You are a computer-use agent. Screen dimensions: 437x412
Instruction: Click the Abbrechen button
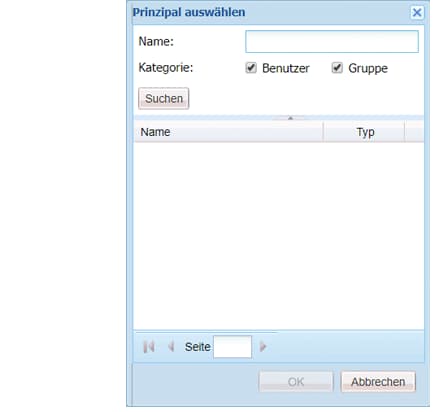click(x=378, y=382)
